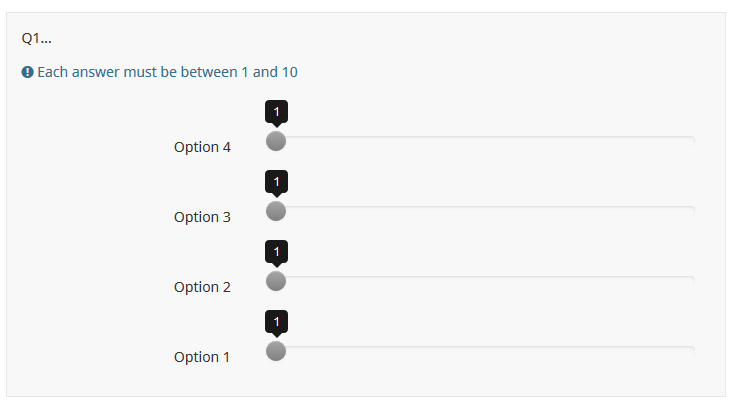Click the value tooltip above Option 2 slider
The image size is (741, 409).
[276, 251]
